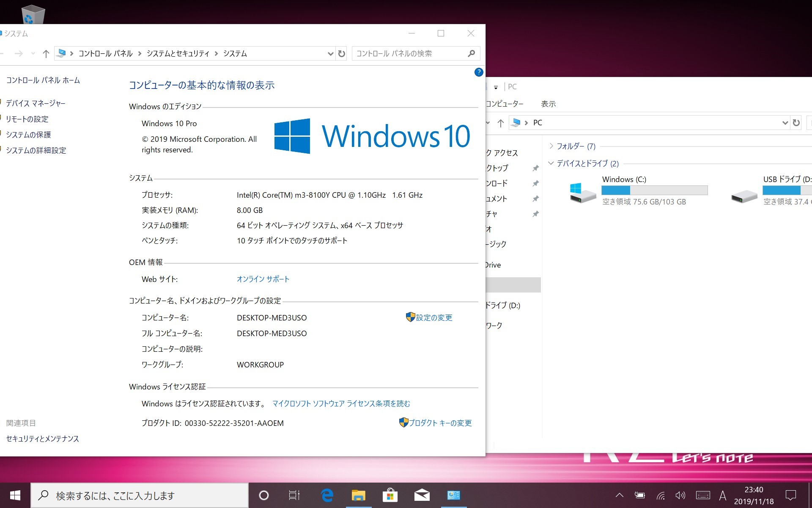Open the オンライン サポート link
The image size is (812, 508).
coord(263,279)
